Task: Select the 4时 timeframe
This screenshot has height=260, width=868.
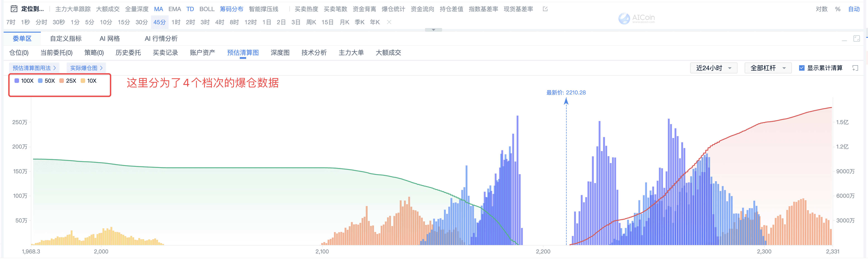Action: pos(220,22)
